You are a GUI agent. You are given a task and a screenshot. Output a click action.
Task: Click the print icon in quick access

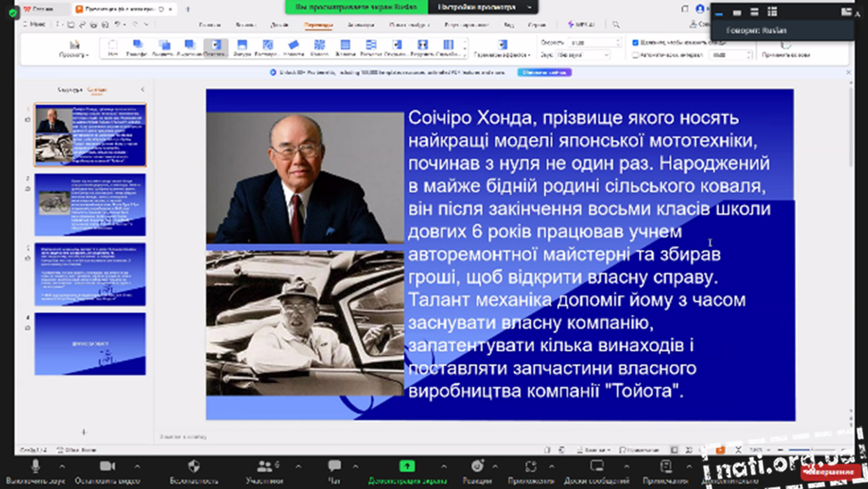pyautogui.click(x=94, y=24)
